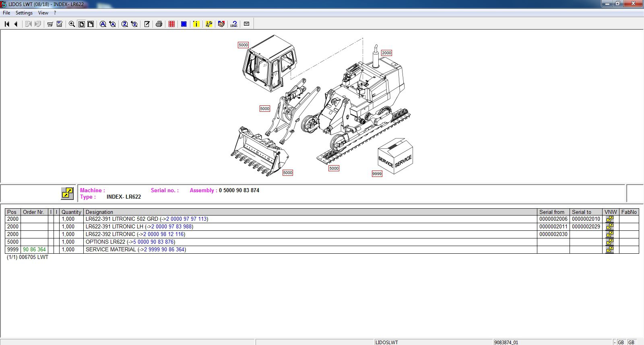Open the '?' help menu
644x345 pixels.
(55, 13)
